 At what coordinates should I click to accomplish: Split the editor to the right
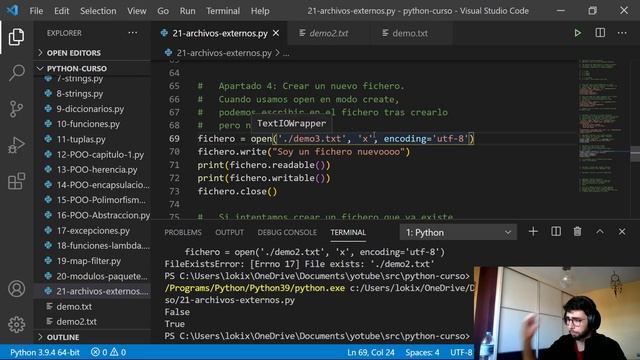click(600, 33)
